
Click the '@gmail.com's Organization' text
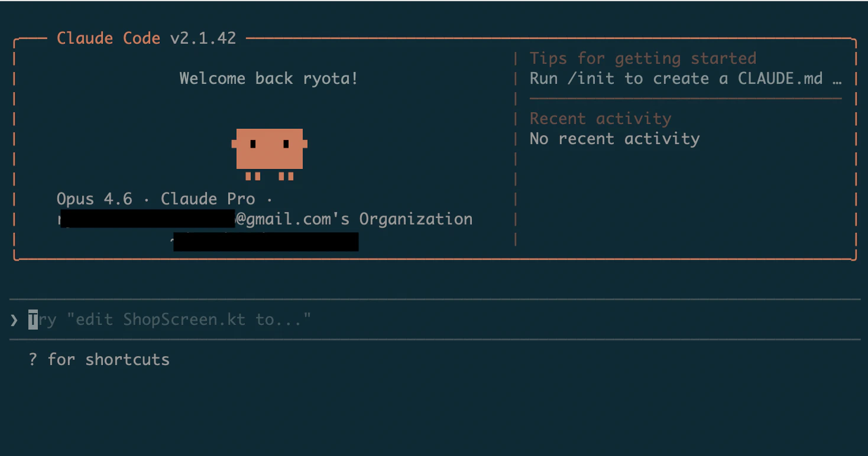[x=354, y=219]
